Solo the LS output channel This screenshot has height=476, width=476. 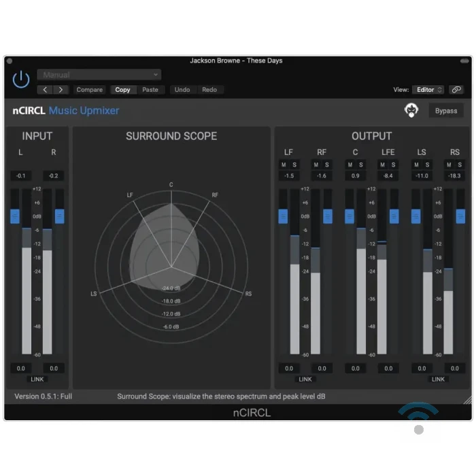point(428,165)
